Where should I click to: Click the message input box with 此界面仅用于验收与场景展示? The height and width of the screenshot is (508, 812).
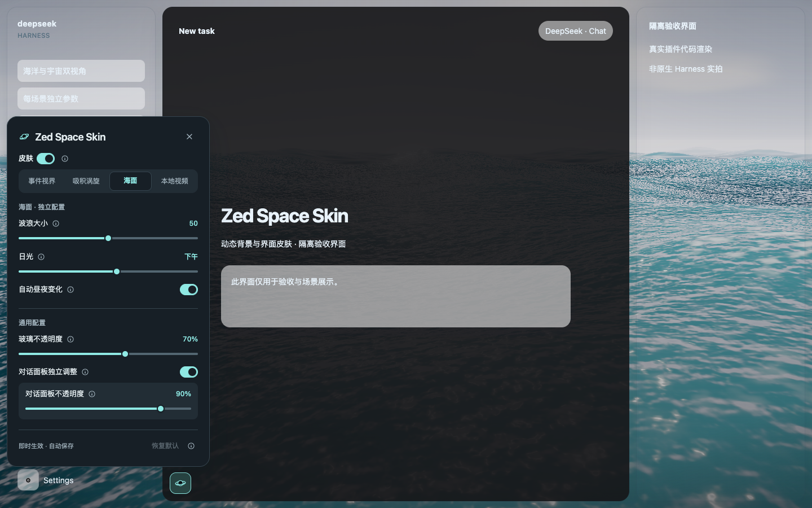(396, 296)
